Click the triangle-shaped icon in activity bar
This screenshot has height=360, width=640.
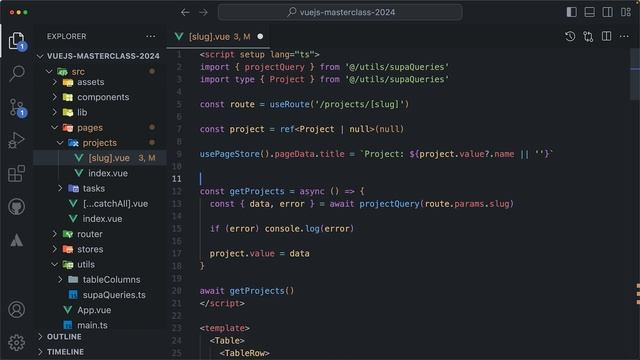click(x=16, y=240)
